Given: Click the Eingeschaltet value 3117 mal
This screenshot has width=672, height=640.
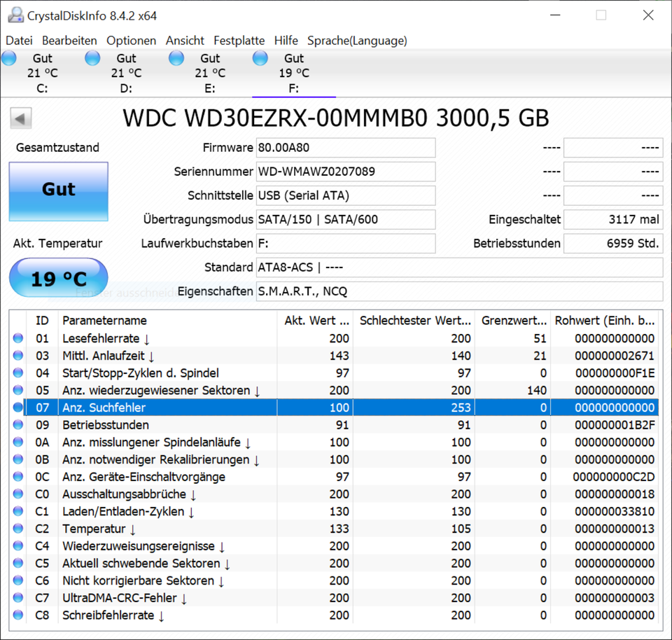Looking at the screenshot, I should click(x=613, y=219).
